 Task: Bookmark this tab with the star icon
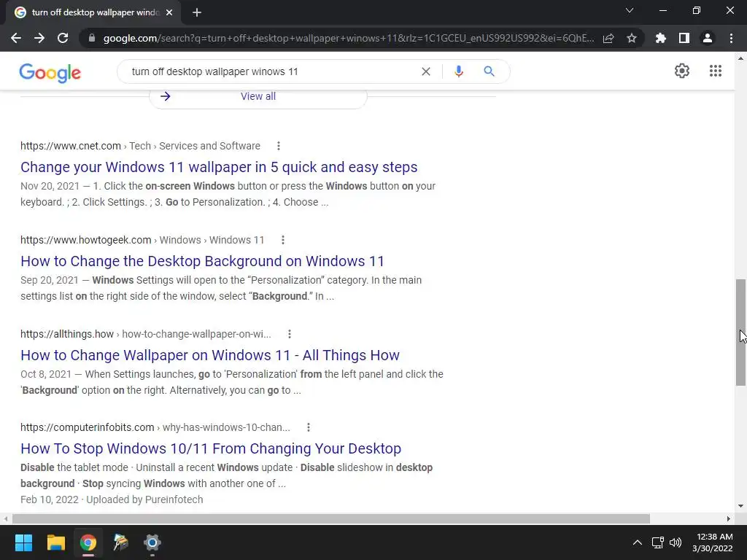coord(632,38)
